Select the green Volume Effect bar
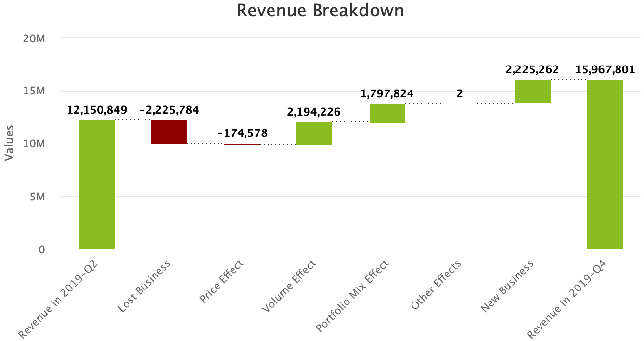The image size is (644, 341). coord(314,133)
